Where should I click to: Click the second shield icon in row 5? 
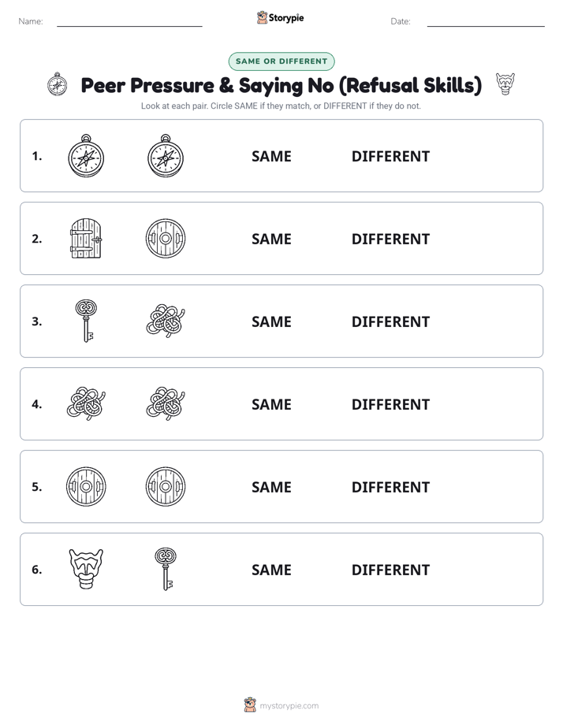[166, 487]
